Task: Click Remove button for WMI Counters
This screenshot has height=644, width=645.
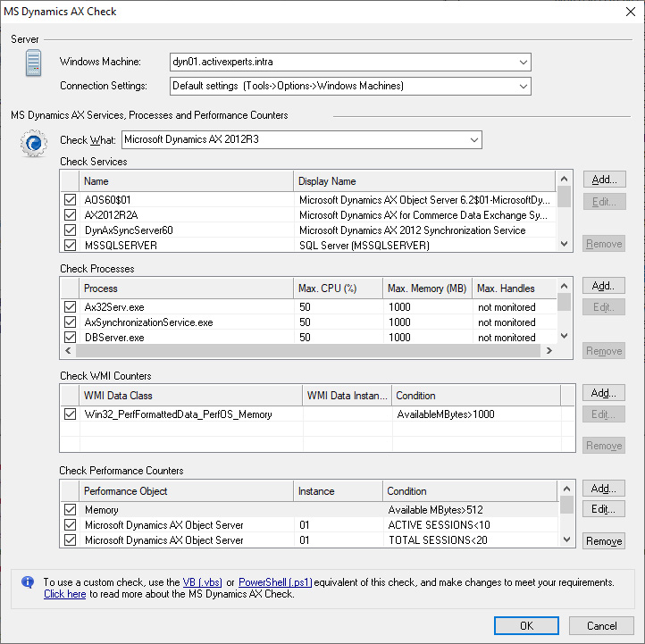Action: [x=603, y=446]
